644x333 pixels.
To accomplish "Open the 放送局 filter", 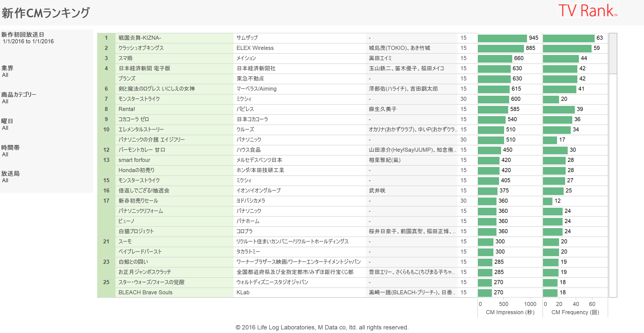I will click(x=5, y=181).
